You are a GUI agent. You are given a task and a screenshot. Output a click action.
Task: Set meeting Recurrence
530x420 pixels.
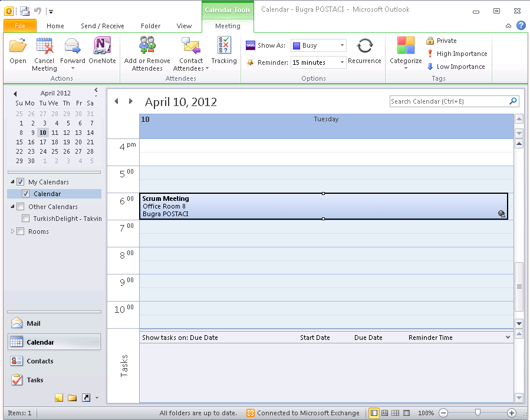coord(364,46)
